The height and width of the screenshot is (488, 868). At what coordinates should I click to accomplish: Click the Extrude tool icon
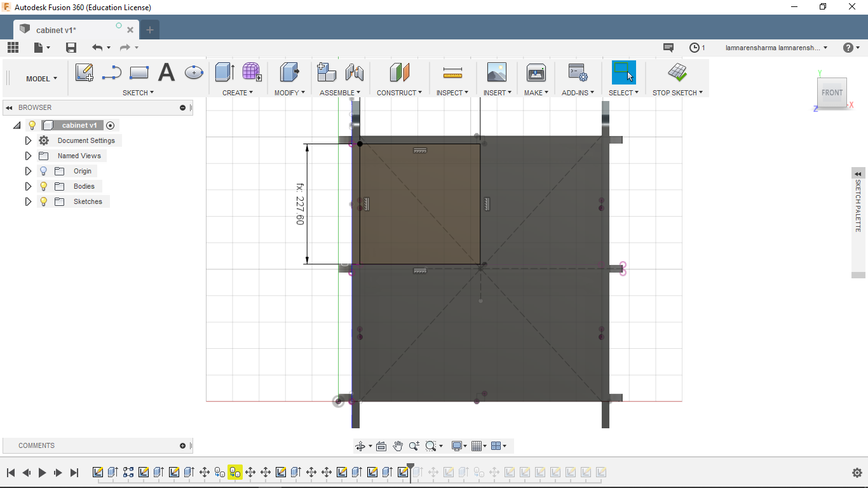(224, 72)
